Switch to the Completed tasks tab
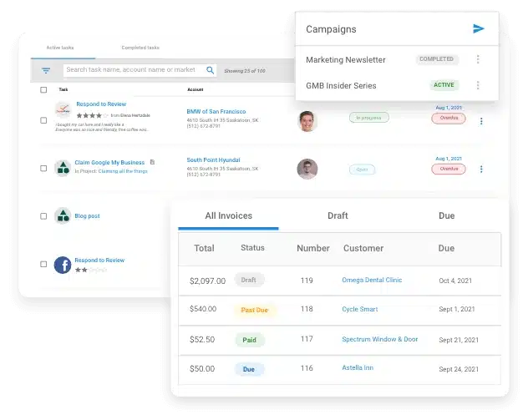The image size is (528, 420). coord(140,48)
